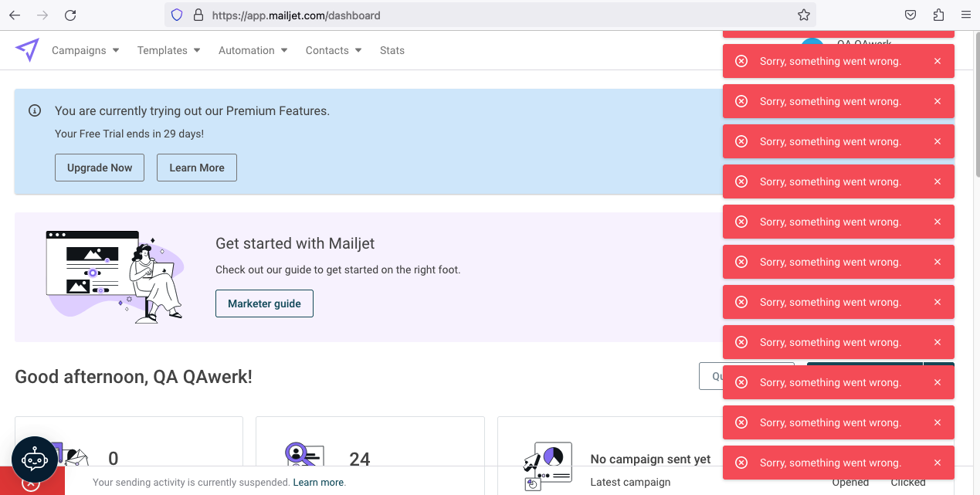Screen dimensions: 980x495
Task: Open the tracking protection shield icon
Action: coord(177,15)
